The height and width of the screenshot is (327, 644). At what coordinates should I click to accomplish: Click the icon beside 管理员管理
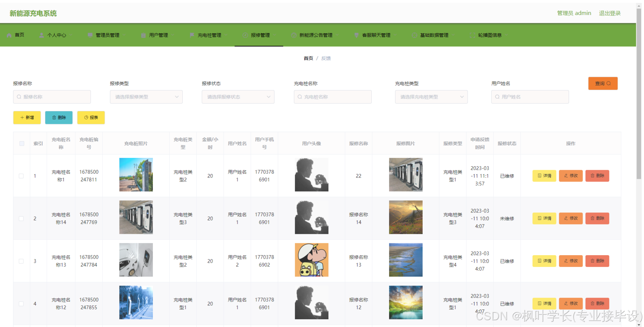click(x=90, y=35)
